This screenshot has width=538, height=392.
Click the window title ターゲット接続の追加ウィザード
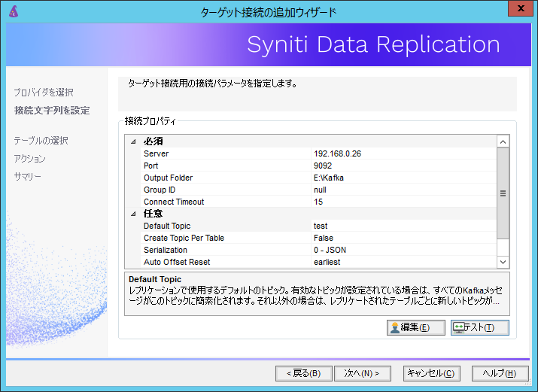[269, 12]
